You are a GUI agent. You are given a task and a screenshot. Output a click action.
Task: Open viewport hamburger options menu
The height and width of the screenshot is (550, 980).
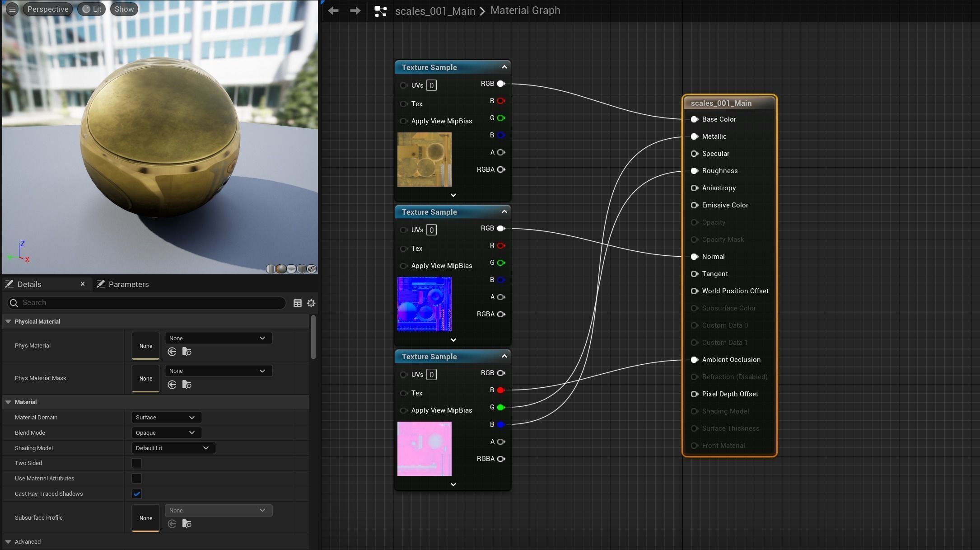point(12,9)
